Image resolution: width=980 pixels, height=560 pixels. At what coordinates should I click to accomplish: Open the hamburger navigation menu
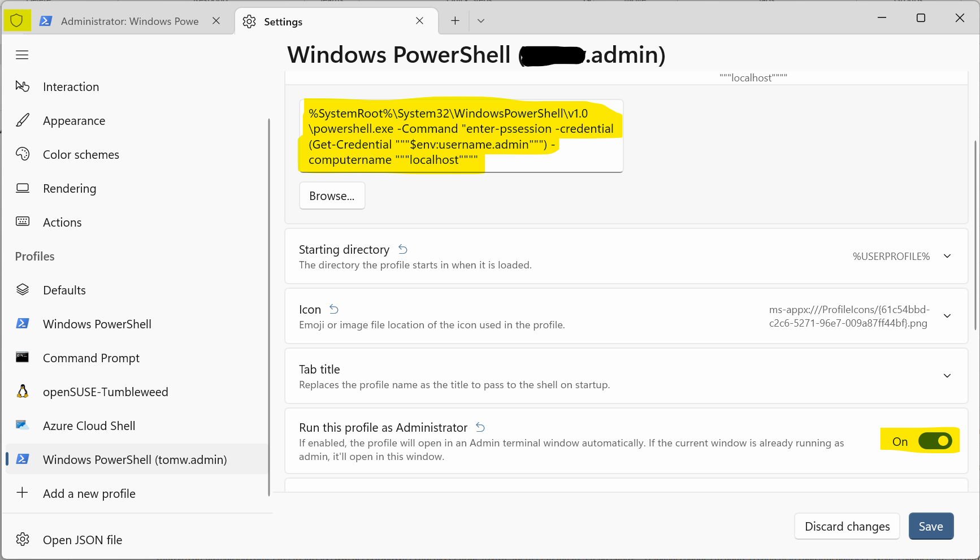(22, 54)
